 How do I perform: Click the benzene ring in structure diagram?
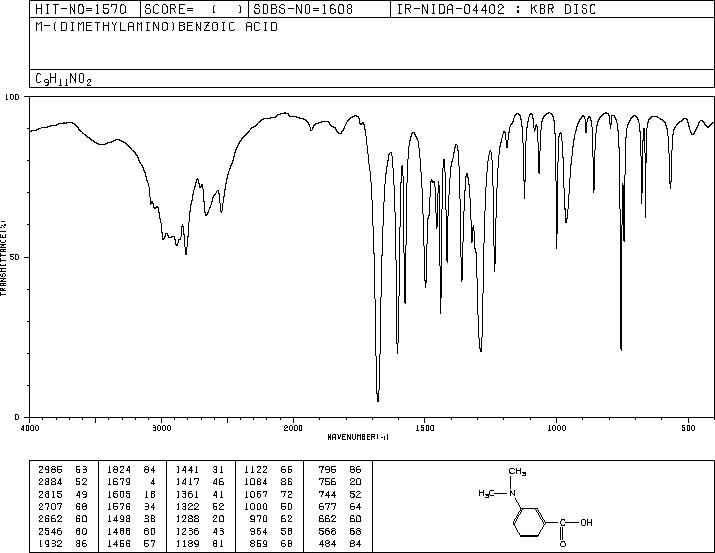coord(529,522)
